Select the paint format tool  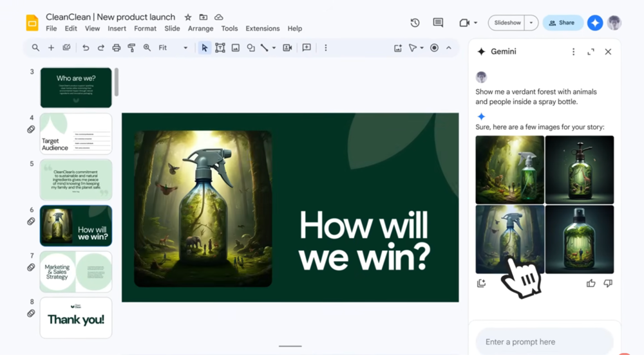click(x=131, y=48)
